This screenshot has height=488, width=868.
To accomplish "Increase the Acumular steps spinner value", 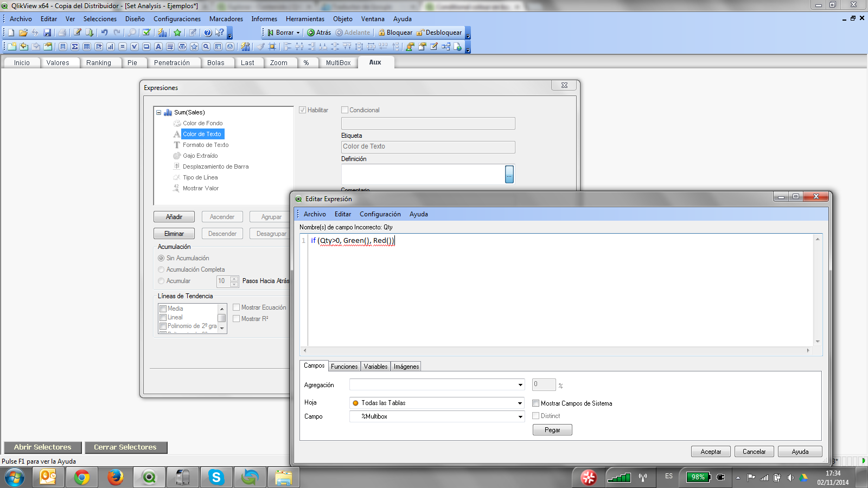I will (234, 278).
